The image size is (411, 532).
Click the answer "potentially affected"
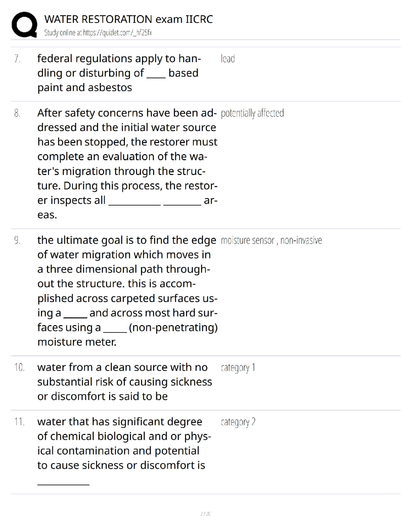(x=252, y=113)
